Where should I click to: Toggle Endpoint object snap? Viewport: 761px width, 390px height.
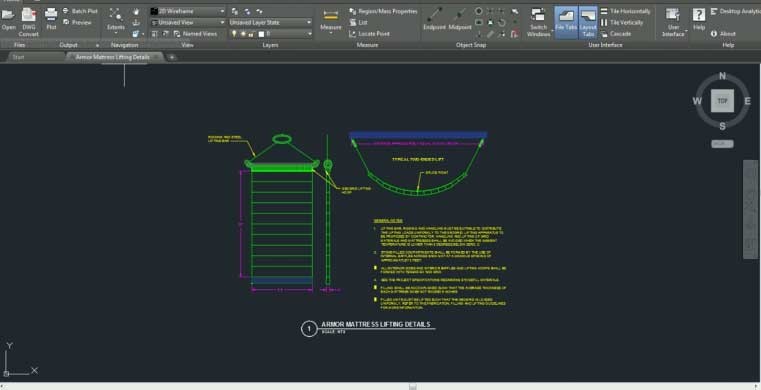pyautogui.click(x=434, y=18)
